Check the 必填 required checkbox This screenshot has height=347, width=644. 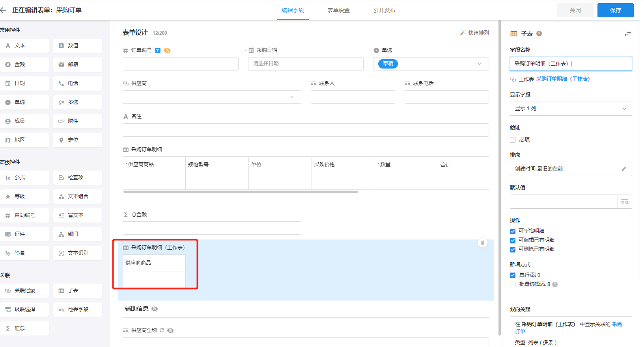[x=513, y=140]
